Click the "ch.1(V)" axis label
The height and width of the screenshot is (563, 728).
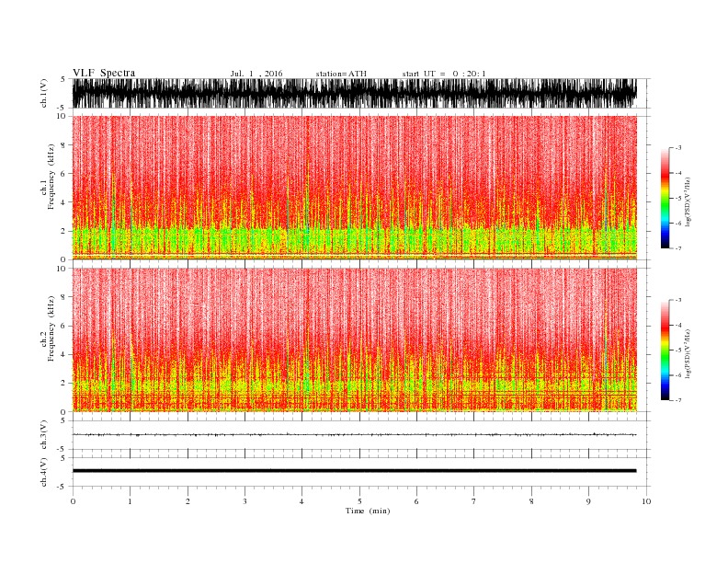(44, 93)
